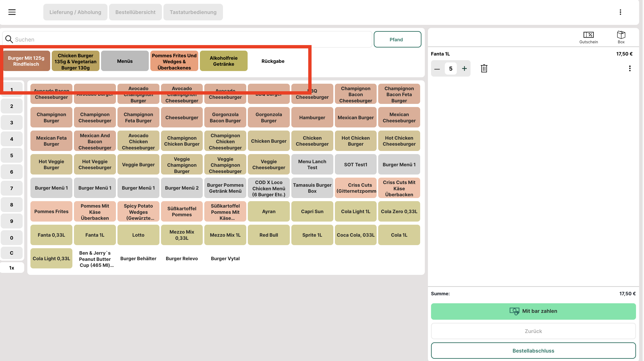
Task: Click the search magnifier icon
Action: click(9, 39)
